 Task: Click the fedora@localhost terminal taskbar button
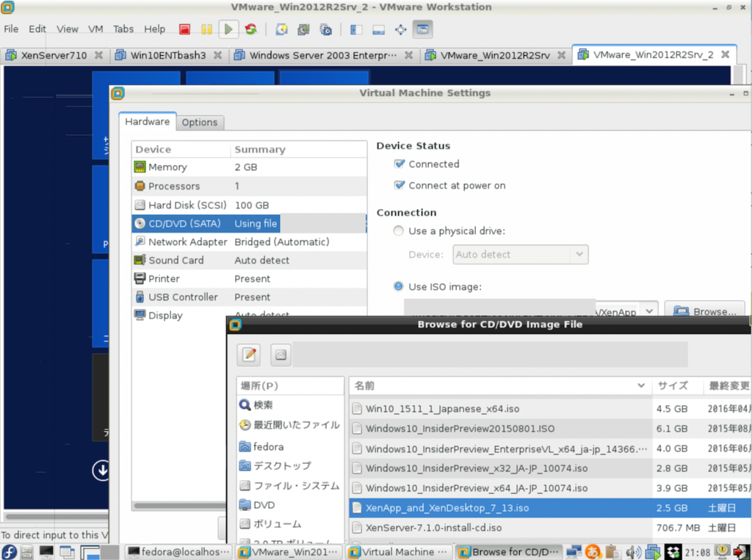(179, 553)
